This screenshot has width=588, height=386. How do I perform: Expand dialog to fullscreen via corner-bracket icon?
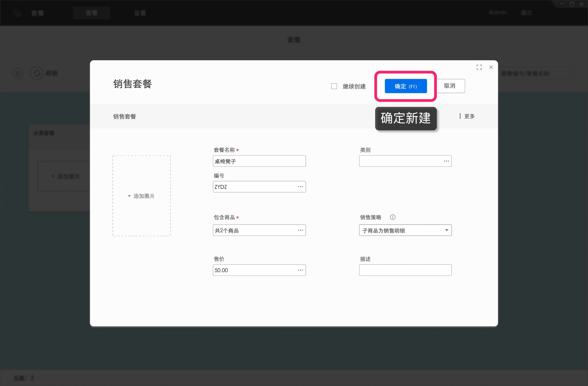[x=479, y=67]
